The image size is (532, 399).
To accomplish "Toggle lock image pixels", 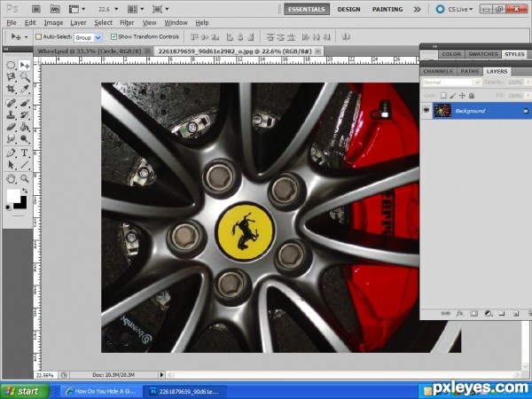I will pyautogui.click(x=452, y=96).
